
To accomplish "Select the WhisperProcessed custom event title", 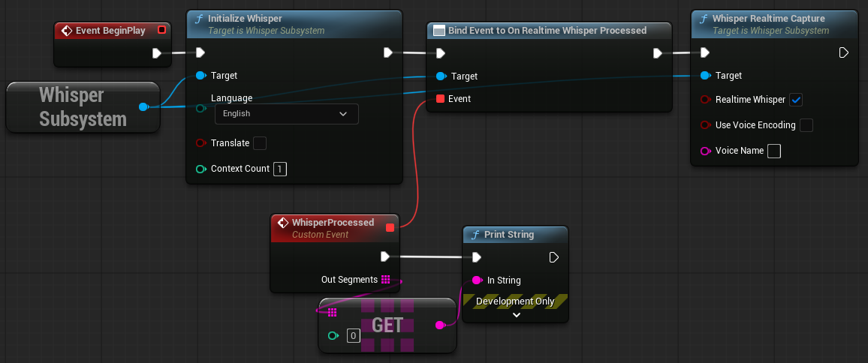I will [333, 223].
